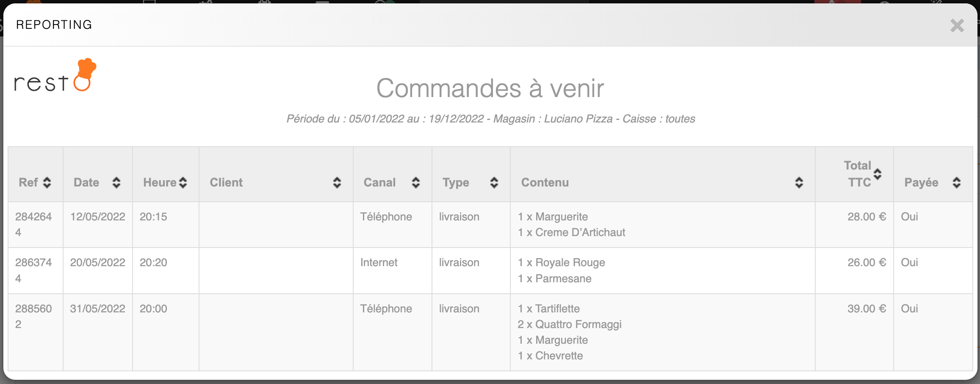
Task: Select order reference 2885602
Action: (x=33, y=316)
